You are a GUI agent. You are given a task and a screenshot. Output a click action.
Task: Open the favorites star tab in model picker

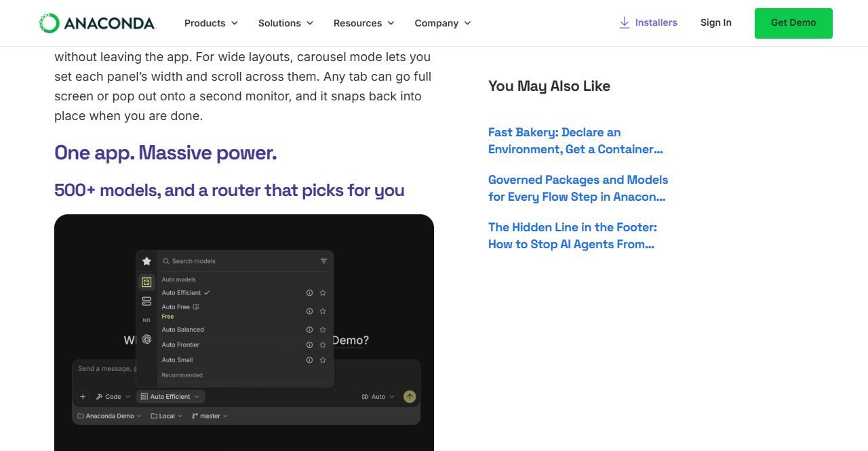[146, 261]
